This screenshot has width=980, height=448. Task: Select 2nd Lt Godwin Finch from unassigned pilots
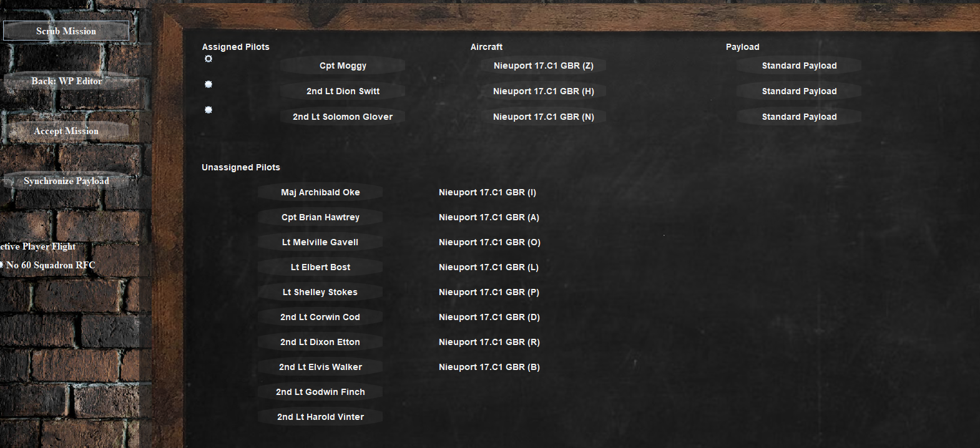click(320, 392)
